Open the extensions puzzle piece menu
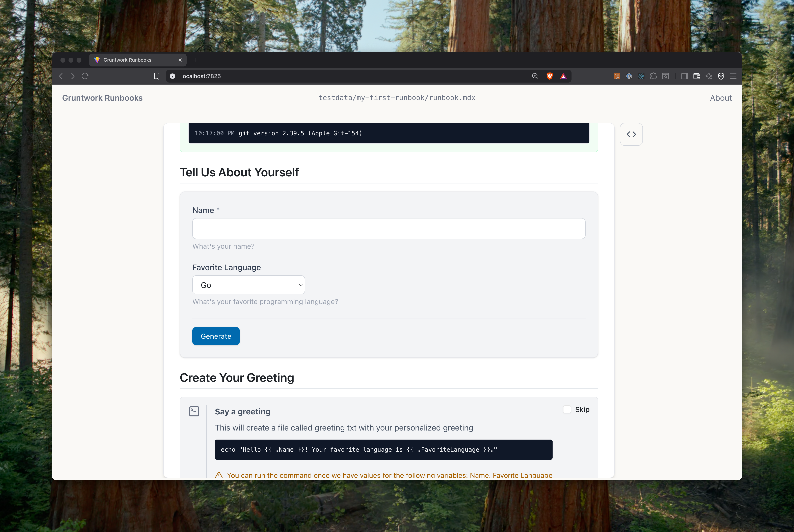The image size is (794, 532). [653, 76]
